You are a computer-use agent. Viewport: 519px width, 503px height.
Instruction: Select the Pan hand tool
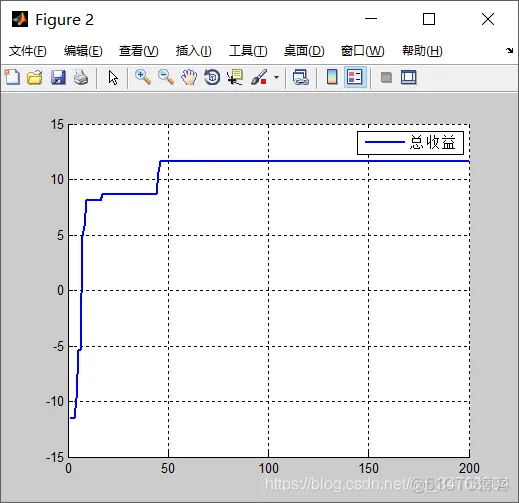pos(189,77)
